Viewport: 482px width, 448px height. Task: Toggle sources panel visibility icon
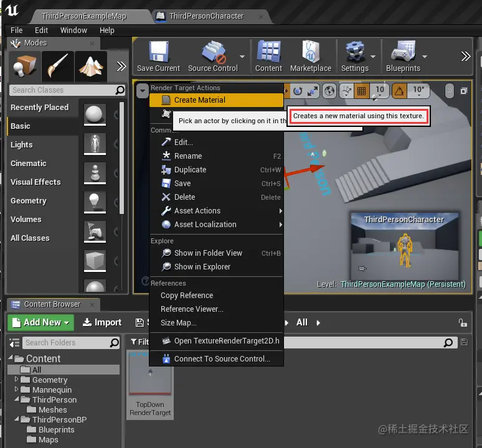(14, 343)
